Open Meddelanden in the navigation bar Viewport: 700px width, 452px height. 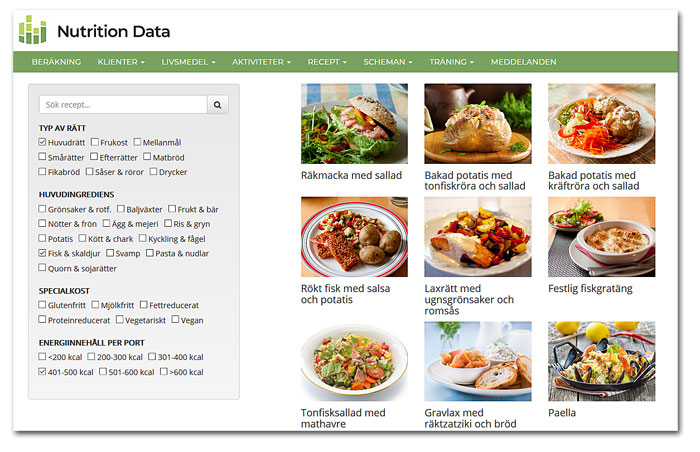(523, 62)
